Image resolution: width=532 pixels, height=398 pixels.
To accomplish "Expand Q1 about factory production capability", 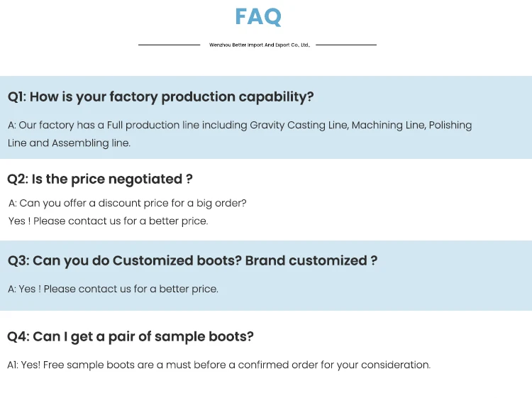I will pyautogui.click(x=160, y=96).
